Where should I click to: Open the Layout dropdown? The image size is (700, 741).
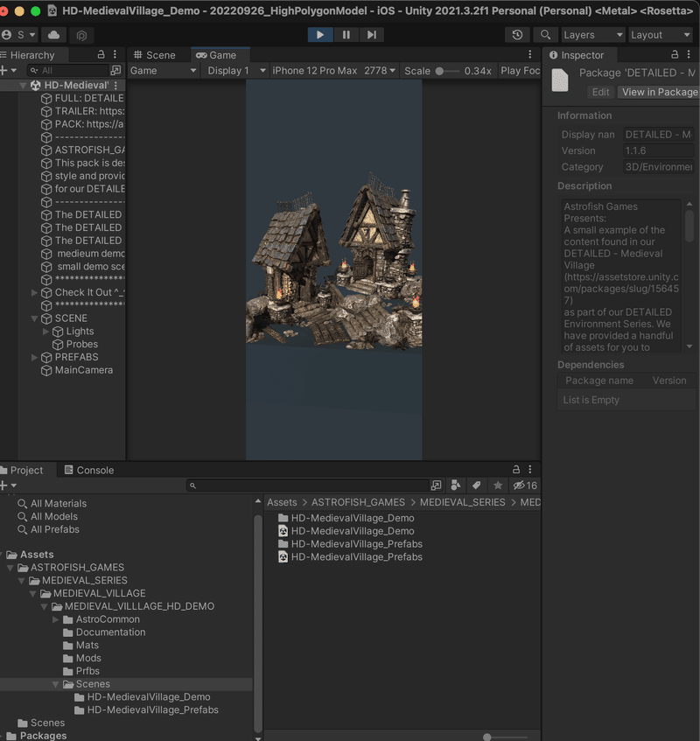[x=661, y=34]
